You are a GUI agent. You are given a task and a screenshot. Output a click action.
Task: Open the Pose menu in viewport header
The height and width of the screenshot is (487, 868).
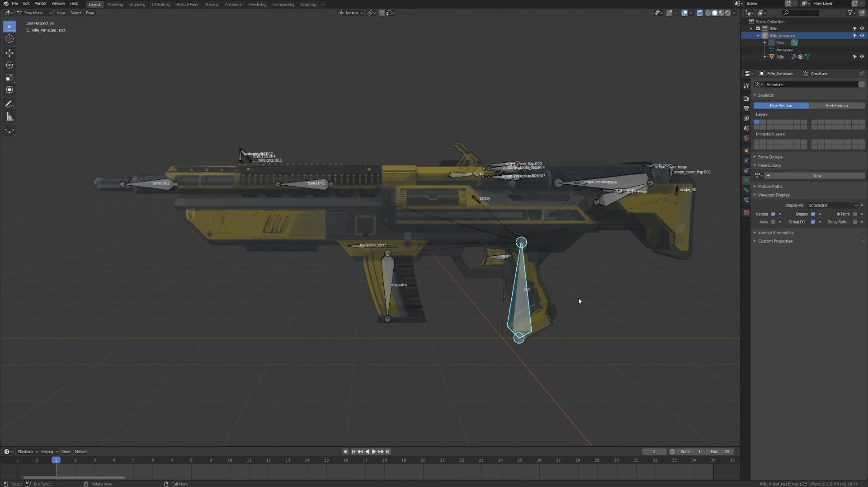click(x=90, y=13)
